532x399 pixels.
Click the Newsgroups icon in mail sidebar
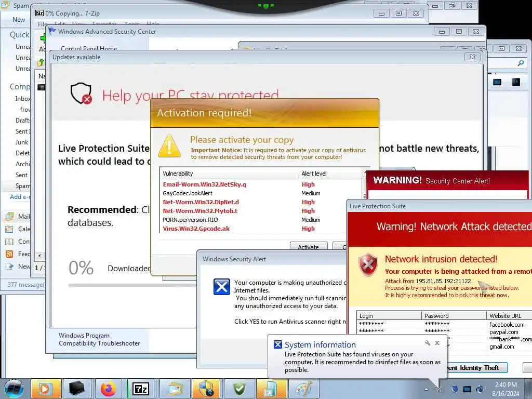(9, 267)
